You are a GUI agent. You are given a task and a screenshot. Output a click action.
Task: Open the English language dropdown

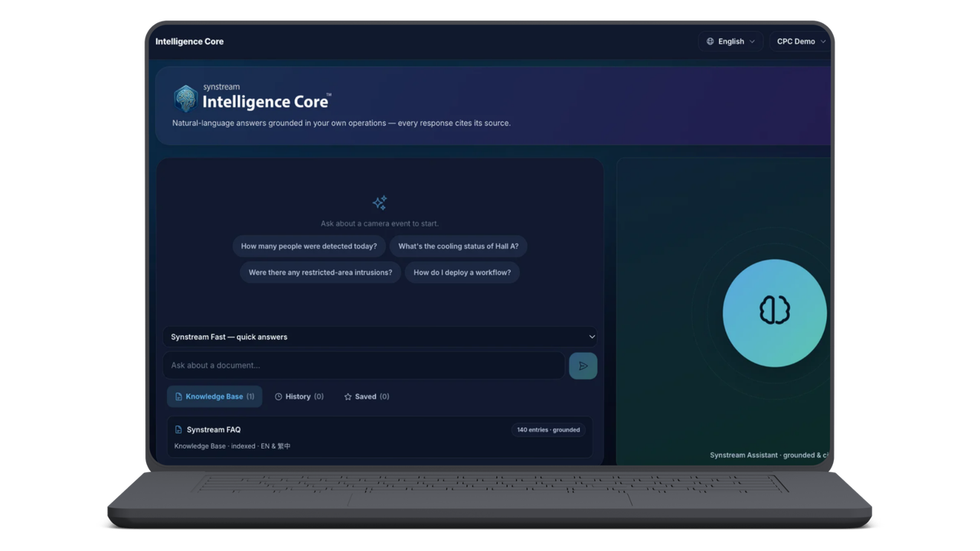pyautogui.click(x=730, y=41)
